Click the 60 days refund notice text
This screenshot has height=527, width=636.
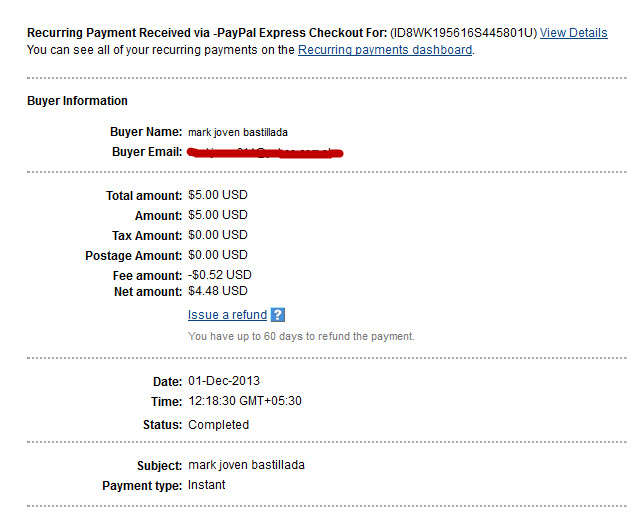(301, 336)
